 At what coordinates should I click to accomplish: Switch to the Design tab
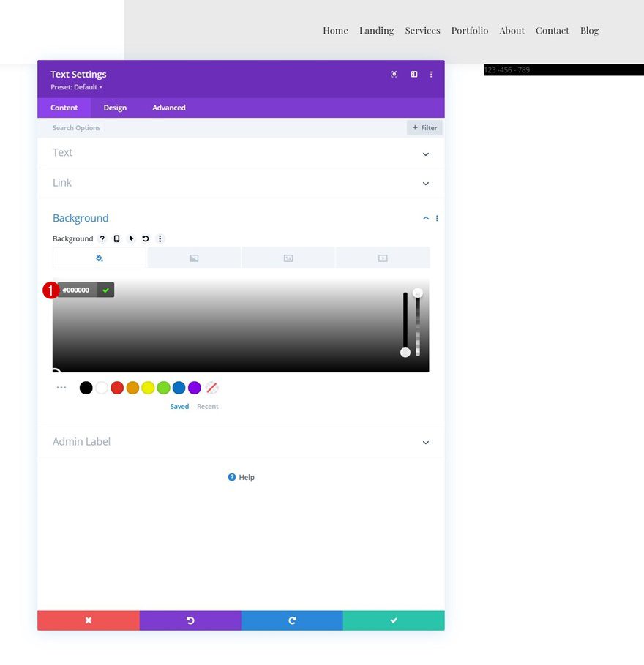click(115, 107)
